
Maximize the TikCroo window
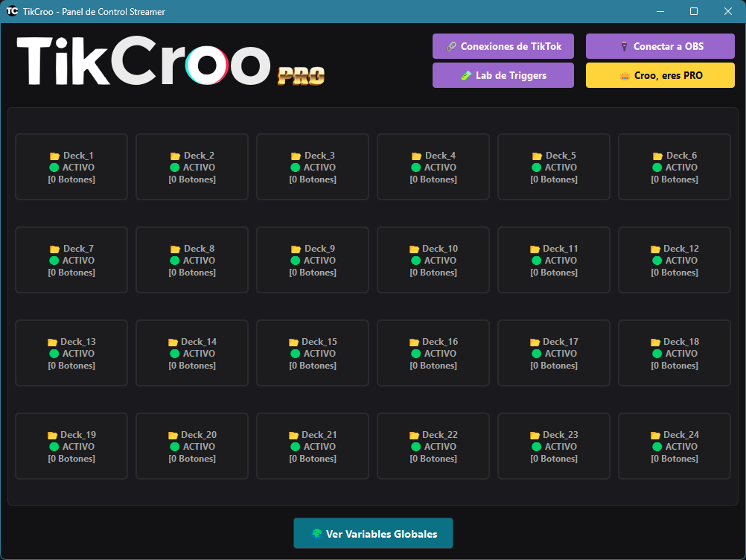[x=694, y=11]
